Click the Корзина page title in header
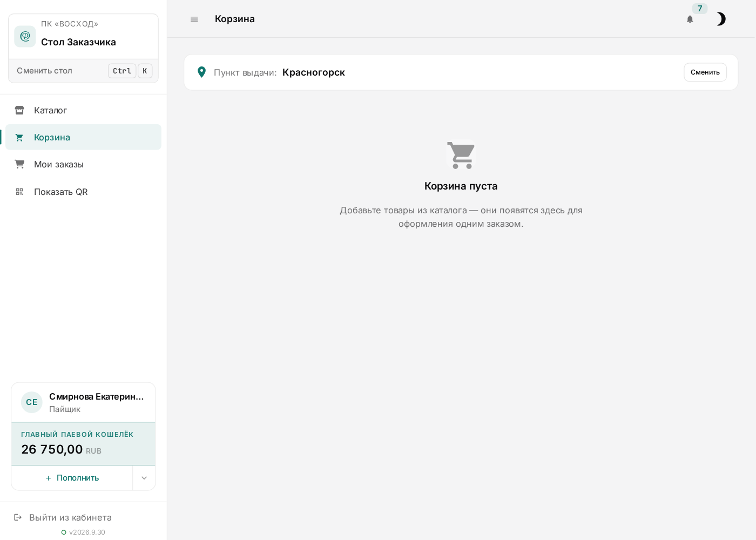This screenshot has height=540, width=756. pyautogui.click(x=235, y=19)
